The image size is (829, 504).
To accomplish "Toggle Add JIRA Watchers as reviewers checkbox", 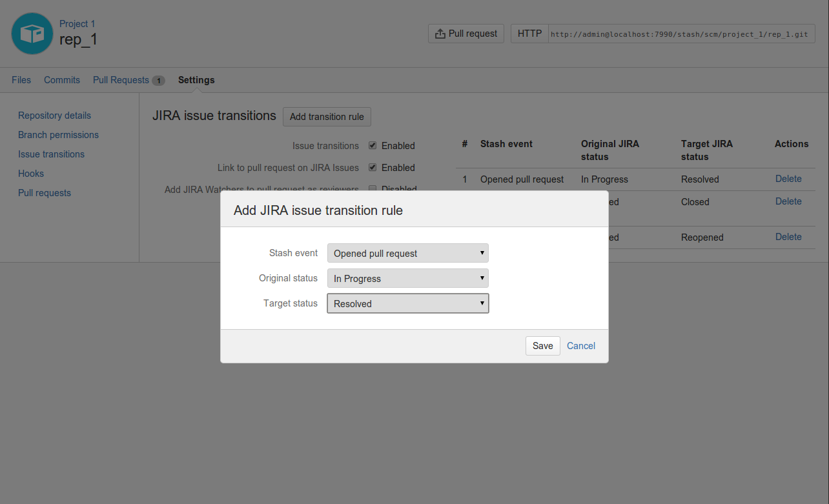I will click(373, 188).
